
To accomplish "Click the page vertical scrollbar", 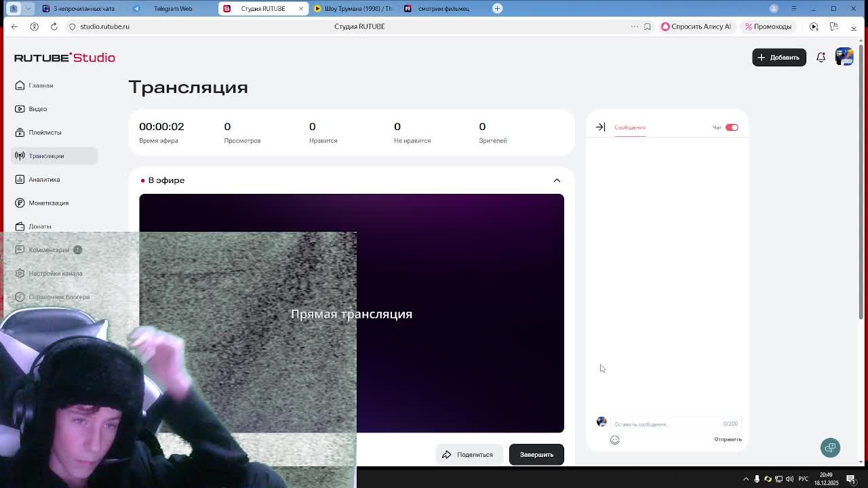I will (x=861, y=183).
